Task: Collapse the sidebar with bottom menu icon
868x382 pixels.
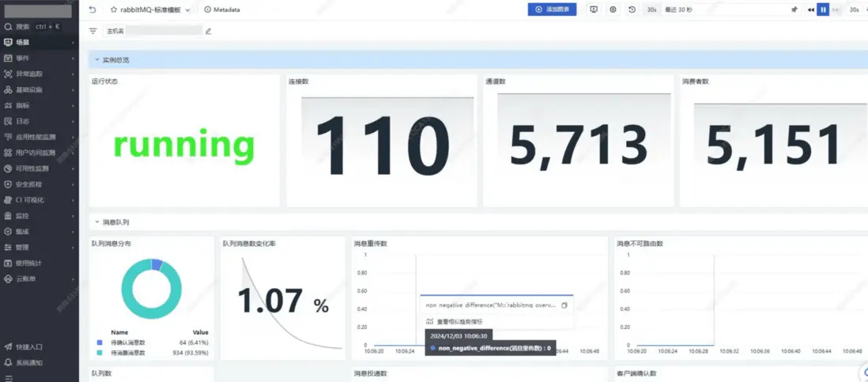Action: pos(8,377)
